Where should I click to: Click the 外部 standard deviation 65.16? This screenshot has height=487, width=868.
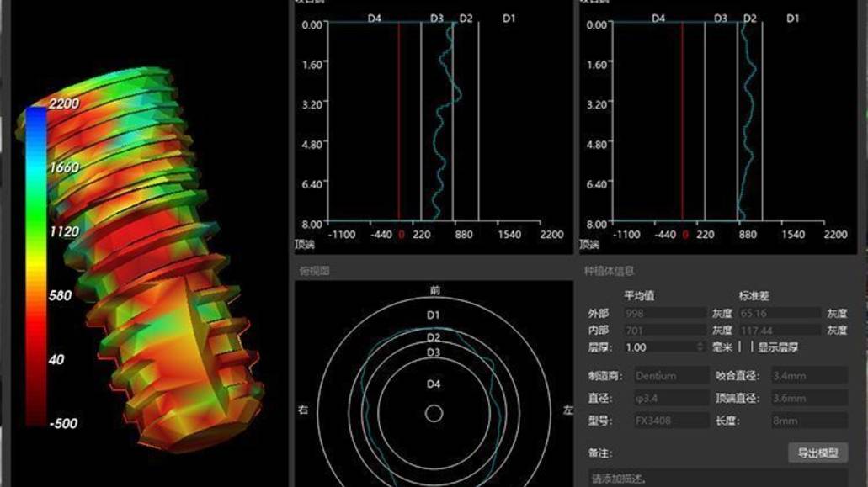[780, 314]
